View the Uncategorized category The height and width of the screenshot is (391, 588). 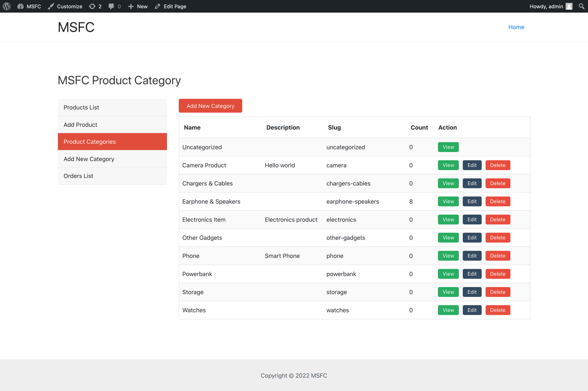coord(448,147)
